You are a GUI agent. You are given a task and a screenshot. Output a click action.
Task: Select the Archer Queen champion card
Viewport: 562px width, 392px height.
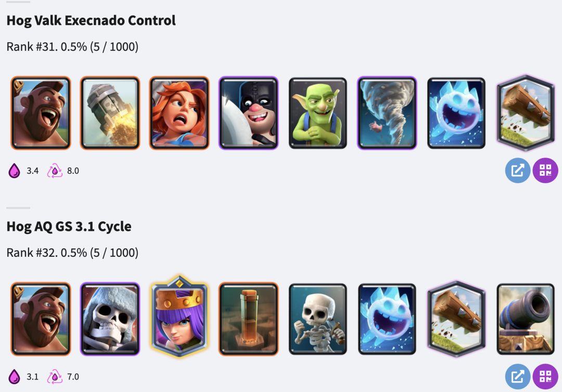179,317
